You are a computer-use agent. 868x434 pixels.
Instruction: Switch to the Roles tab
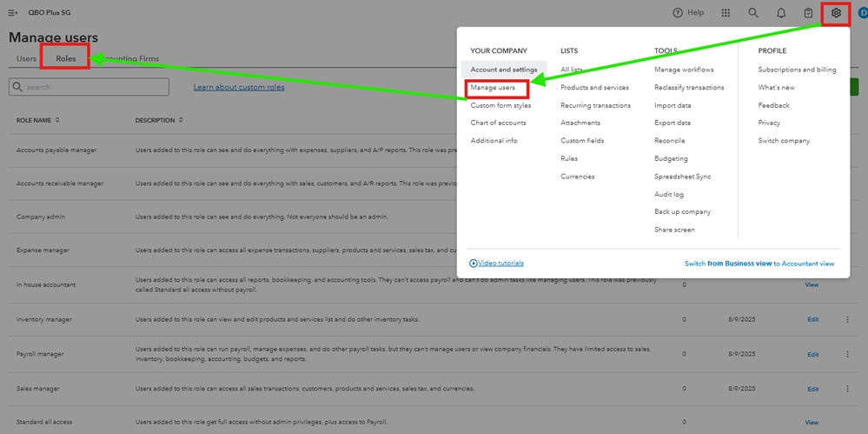pyautogui.click(x=65, y=58)
